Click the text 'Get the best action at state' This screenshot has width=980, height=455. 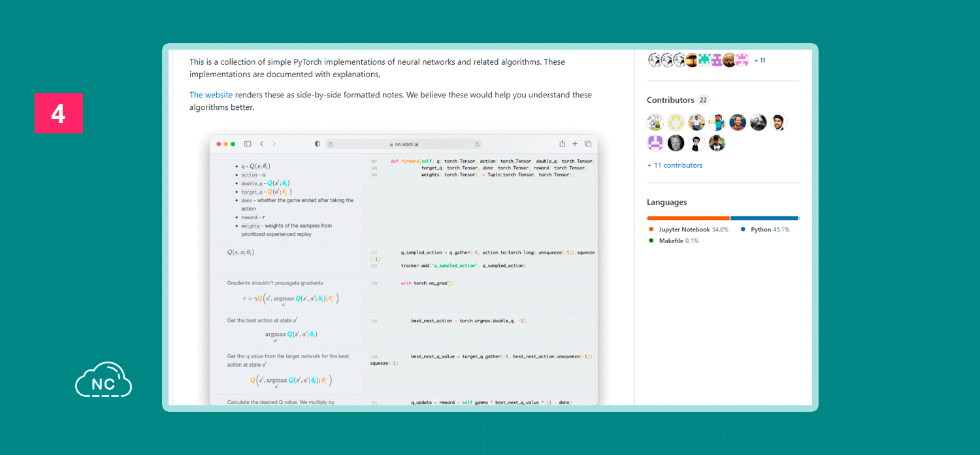pyautogui.click(x=263, y=320)
